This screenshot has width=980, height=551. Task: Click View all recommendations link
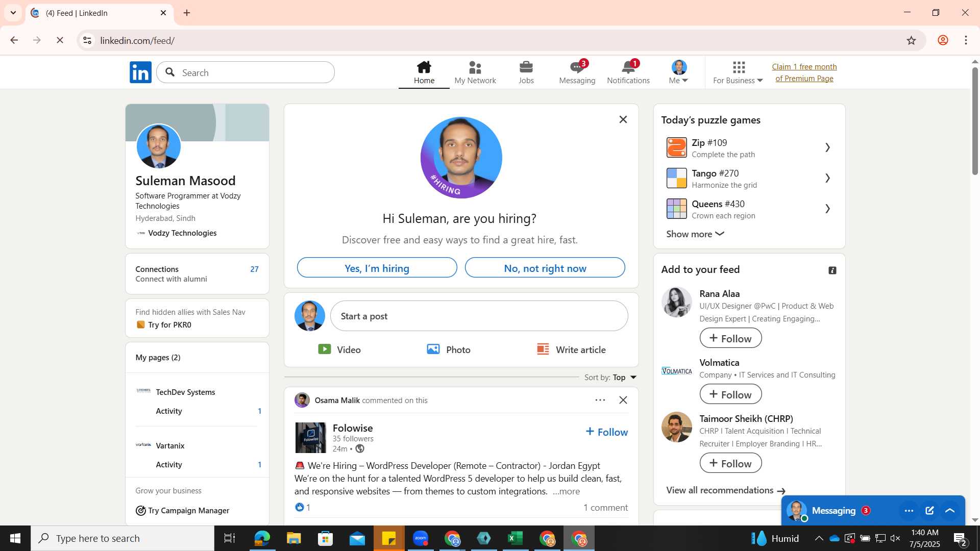click(725, 490)
